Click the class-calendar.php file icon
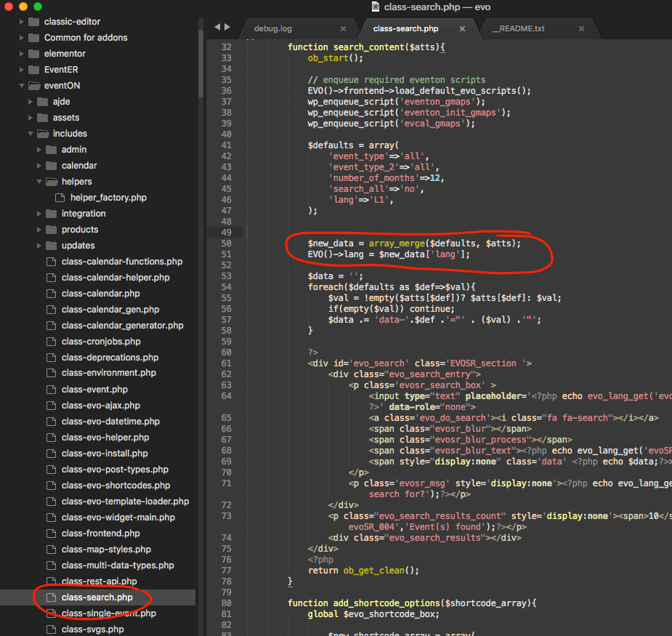The image size is (672, 636). click(x=51, y=294)
